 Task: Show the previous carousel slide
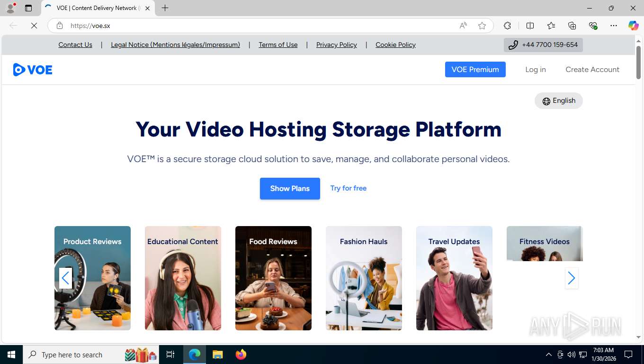tap(65, 278)
